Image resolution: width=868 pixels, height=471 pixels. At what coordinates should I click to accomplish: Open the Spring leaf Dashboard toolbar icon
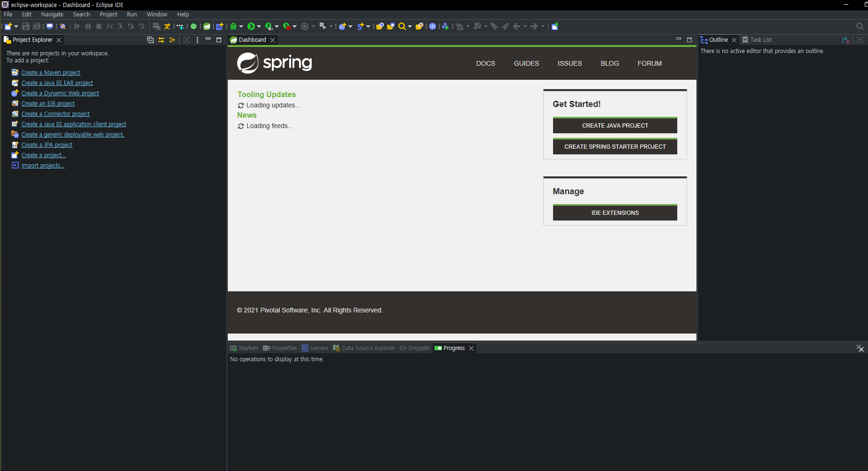click(x=207, y=26)
